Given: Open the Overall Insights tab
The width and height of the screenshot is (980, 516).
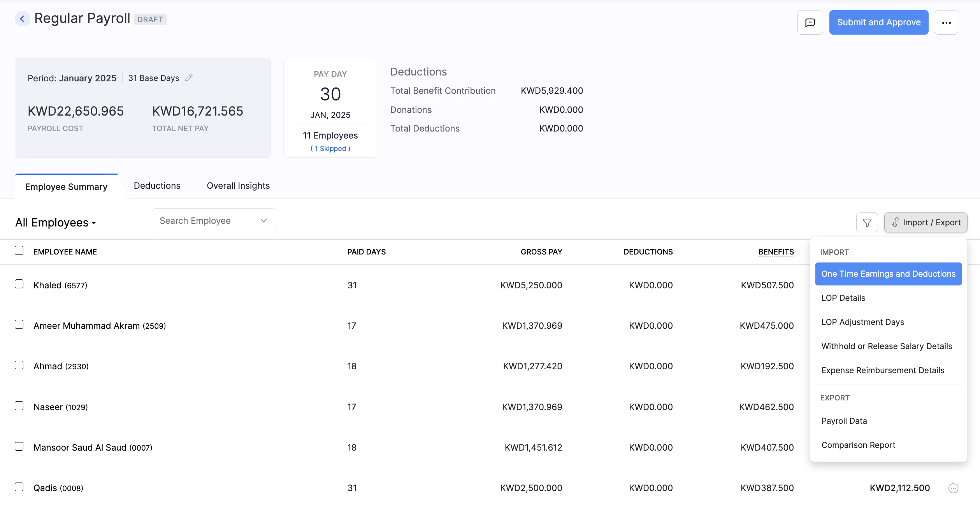Looking at the screenshot, I should point(238,186).
